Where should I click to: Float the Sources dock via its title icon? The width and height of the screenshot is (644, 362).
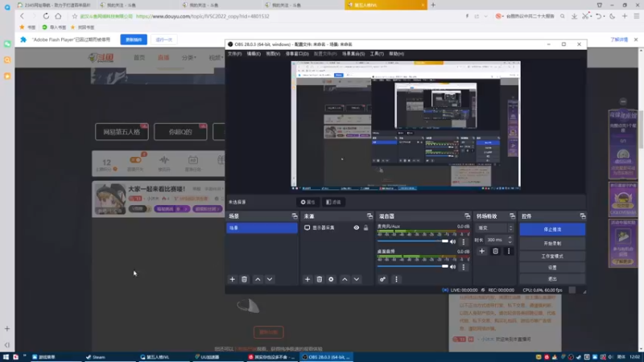[369, 216]
